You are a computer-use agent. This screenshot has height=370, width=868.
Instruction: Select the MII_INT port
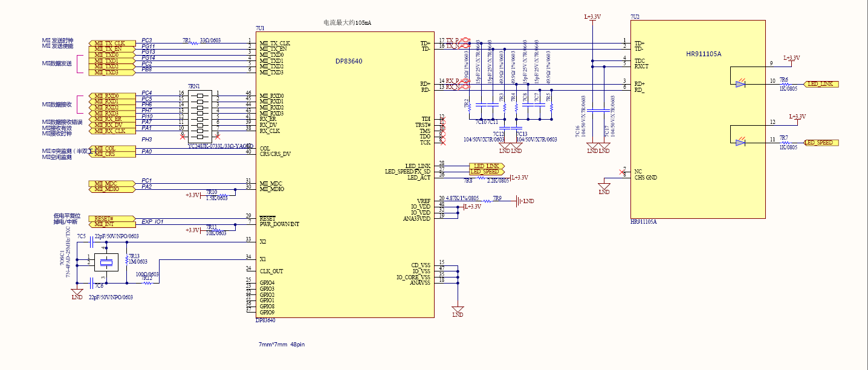tap(112, 224)
